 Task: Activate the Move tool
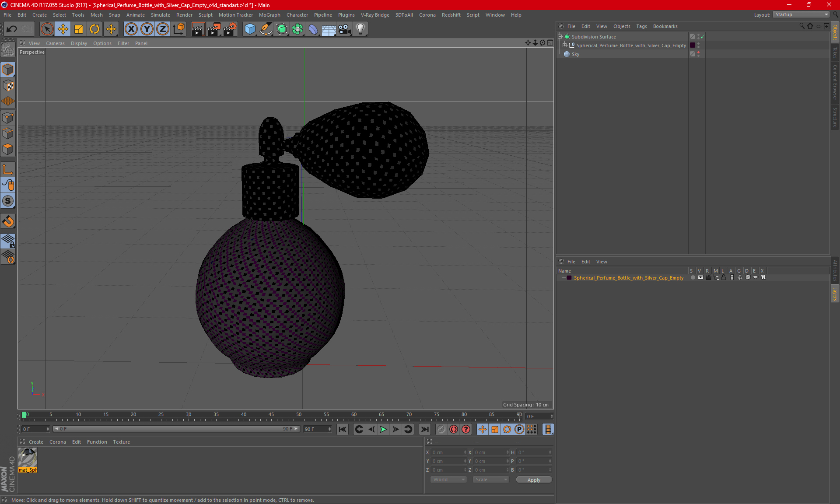63,29
